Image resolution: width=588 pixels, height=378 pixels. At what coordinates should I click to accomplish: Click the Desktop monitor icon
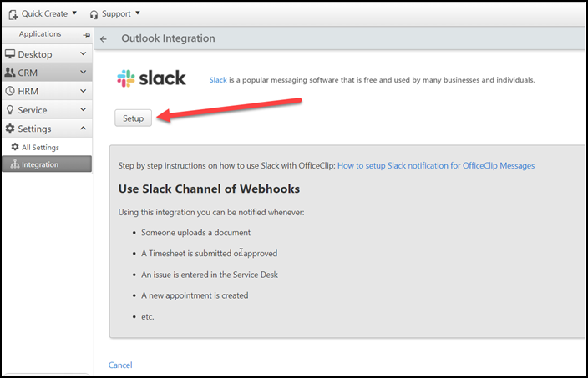point(10,54)
